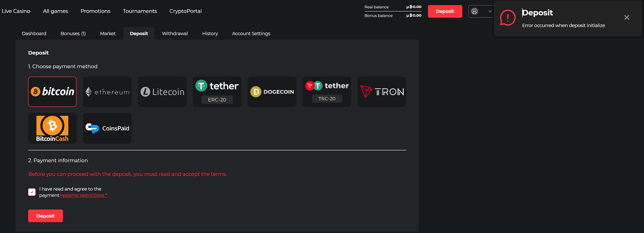
Task: Submit the Deposit button below terms
Action: (x=46, y=216)
